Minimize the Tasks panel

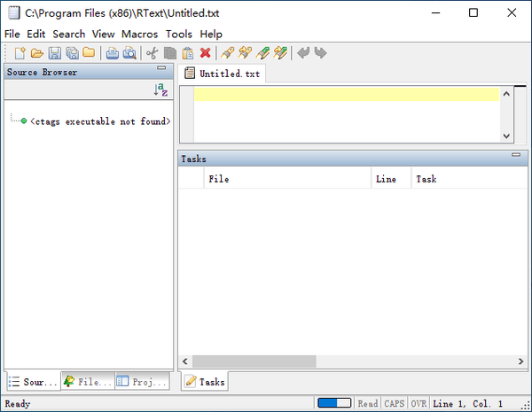point(516,155)
